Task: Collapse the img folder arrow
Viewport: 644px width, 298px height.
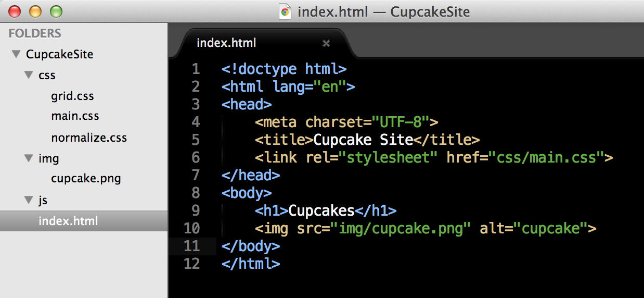Action: (x=28, y=158)
